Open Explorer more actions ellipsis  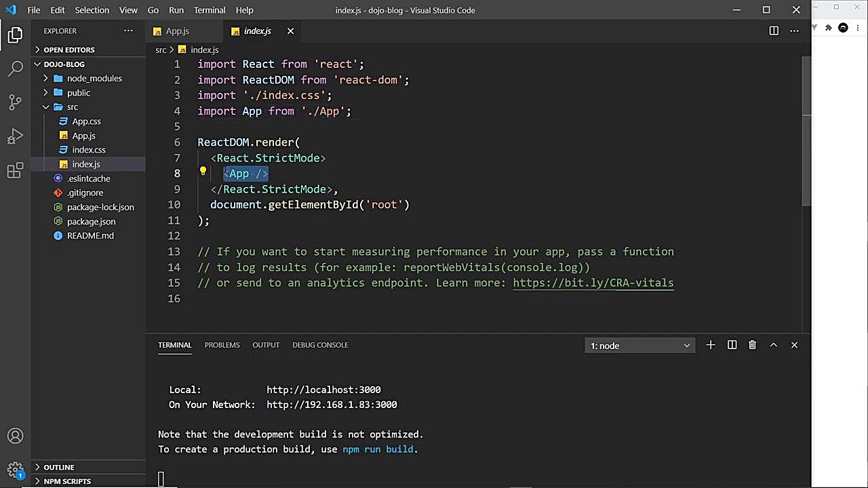tap(128, 30)
